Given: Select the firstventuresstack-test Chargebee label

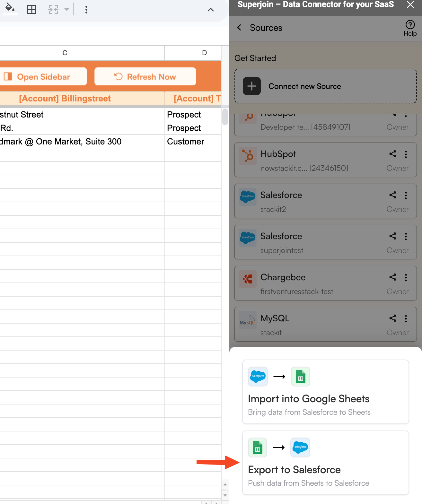Looking at the screenshot, I should coord(297,291).
